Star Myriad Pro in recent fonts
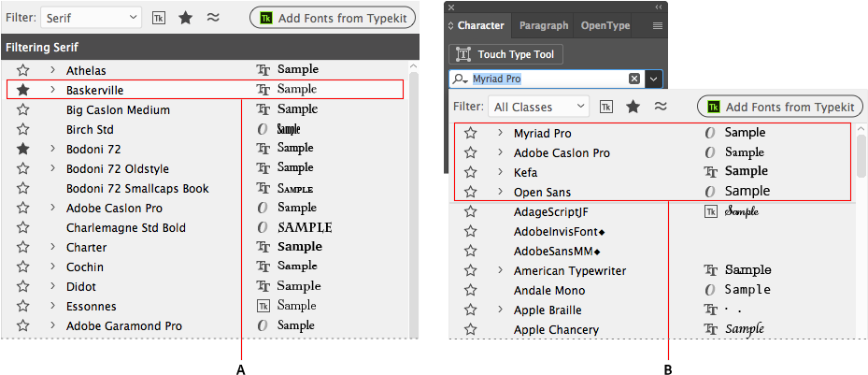The width and height of the screenshot is (868, 375). coord(471,133)
